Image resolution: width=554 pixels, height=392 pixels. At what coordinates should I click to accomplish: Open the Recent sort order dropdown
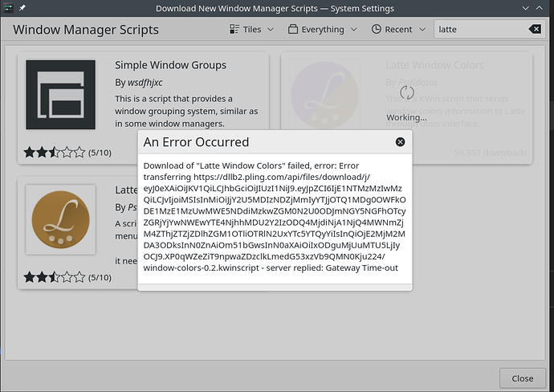tap(398, 30)
